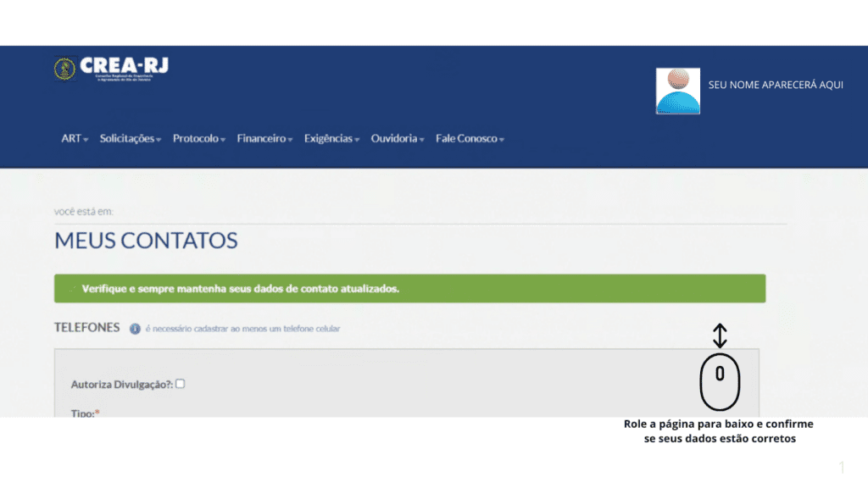Expand the ART dropdown menu
Screen dimensions: 868x488
pos(75,139)
